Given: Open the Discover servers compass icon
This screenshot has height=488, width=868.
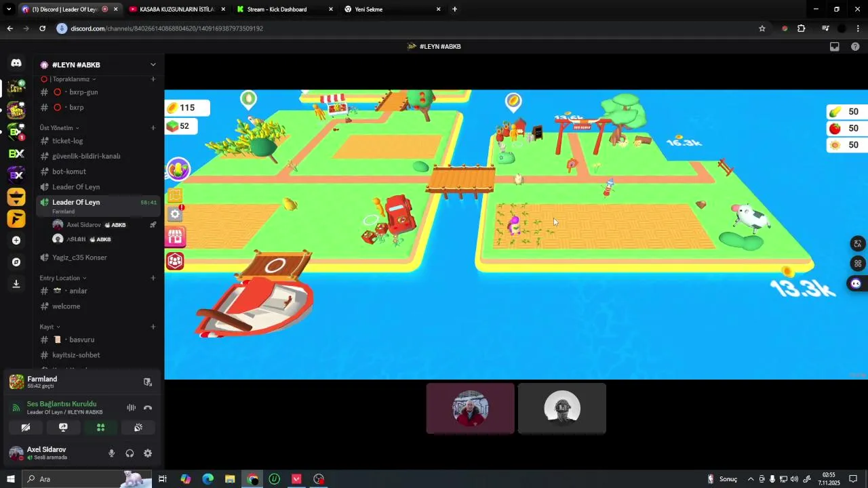Looking at the screenshot, I should click(16, 262).
